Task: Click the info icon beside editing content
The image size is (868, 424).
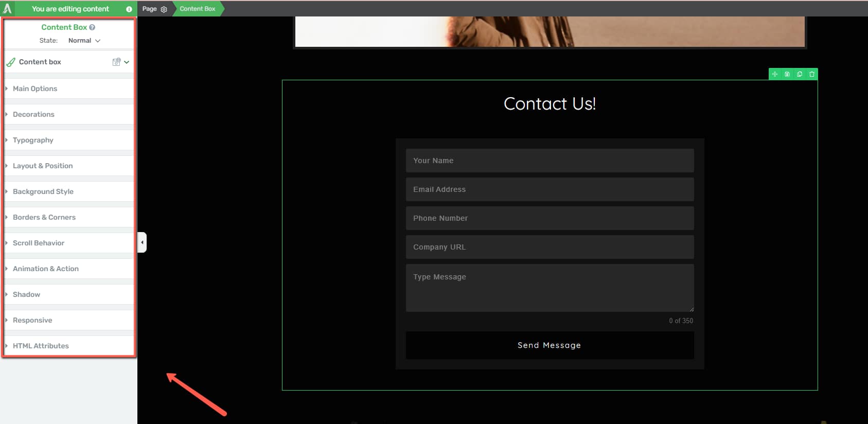Action: (129, 9)
